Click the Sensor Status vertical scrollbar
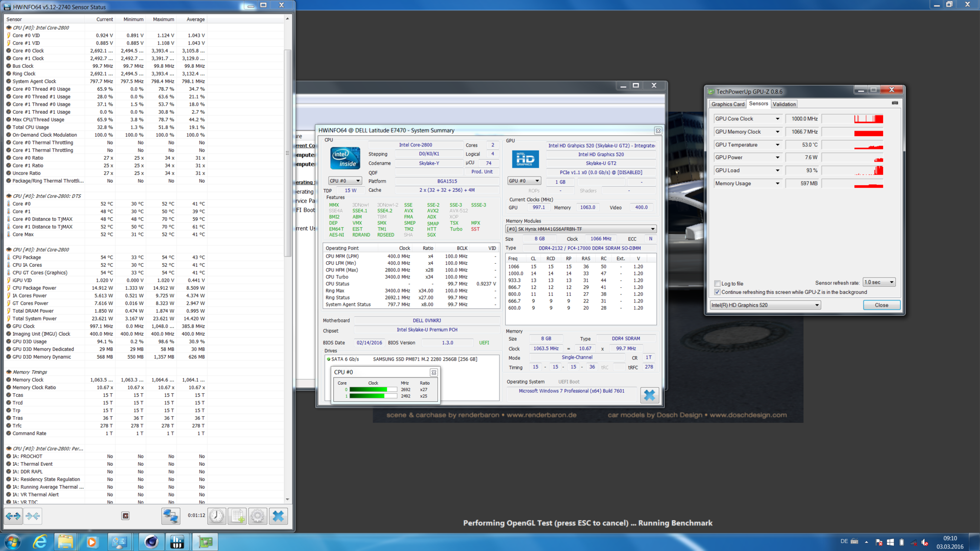The image size is (980, 551). pyautogui.click(x=287, y=260)
